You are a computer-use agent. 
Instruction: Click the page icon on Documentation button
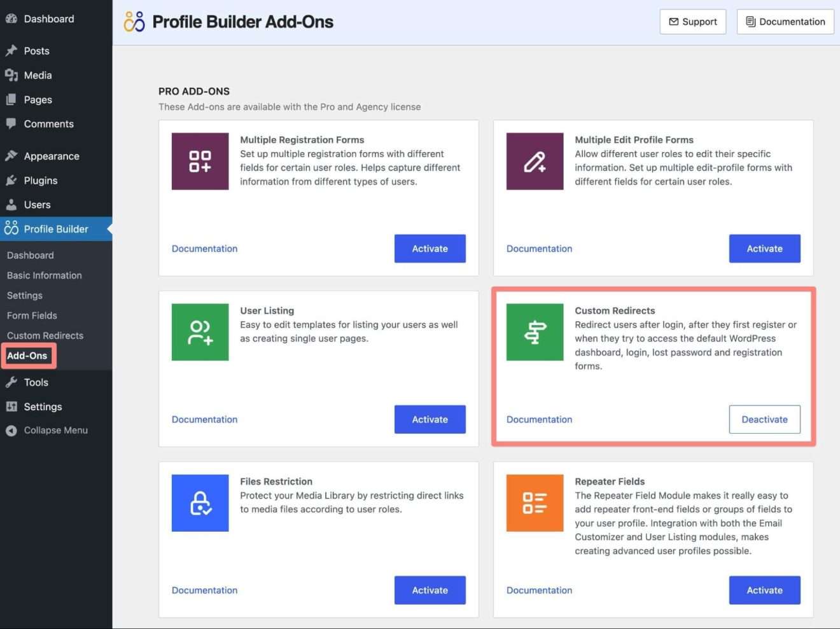(x=750, y=22)
